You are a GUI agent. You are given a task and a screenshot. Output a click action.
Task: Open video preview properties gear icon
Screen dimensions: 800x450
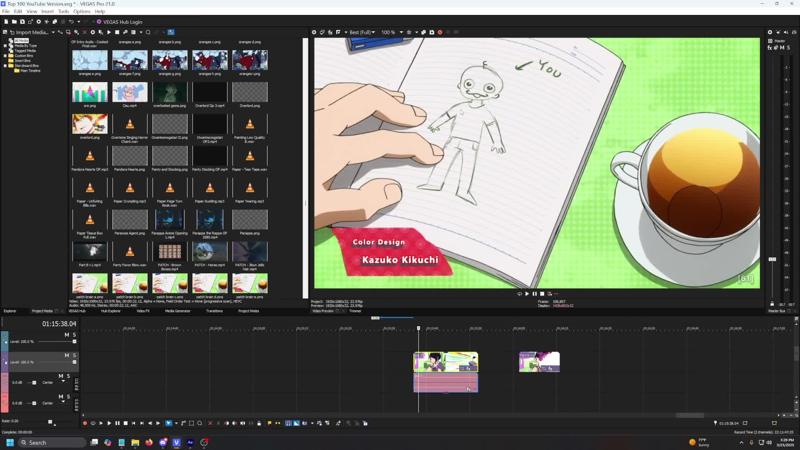pos(314,32)
